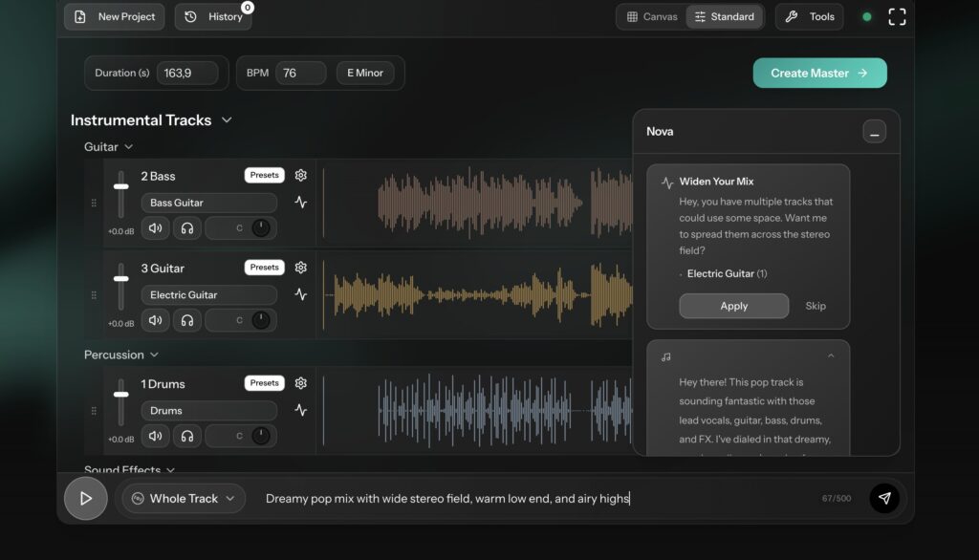Click the green status indicator dot
The width and height of the screenshot is (979, 560).
[x=865, y=16]
